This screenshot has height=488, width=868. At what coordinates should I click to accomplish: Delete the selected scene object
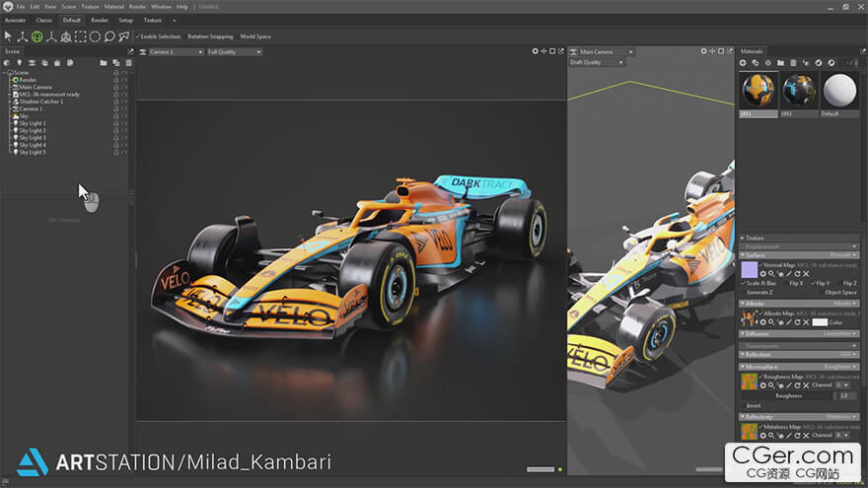tap(129, 63)
